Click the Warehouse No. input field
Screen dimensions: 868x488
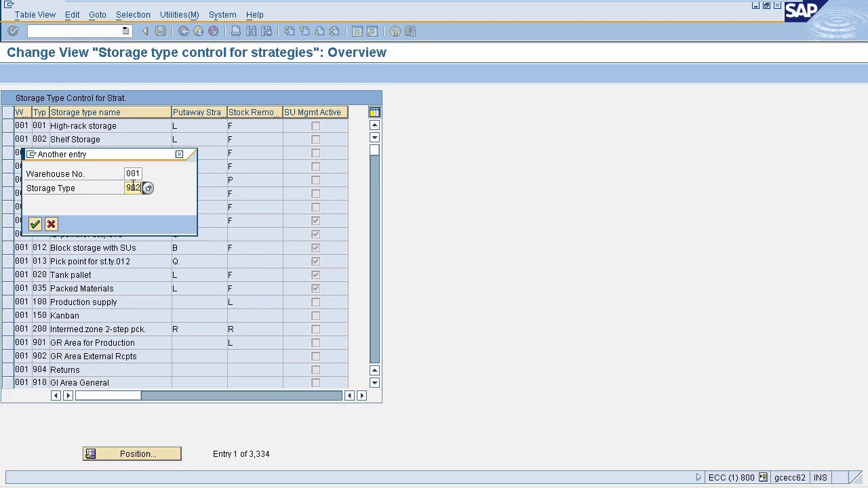(x=133, y=174)
